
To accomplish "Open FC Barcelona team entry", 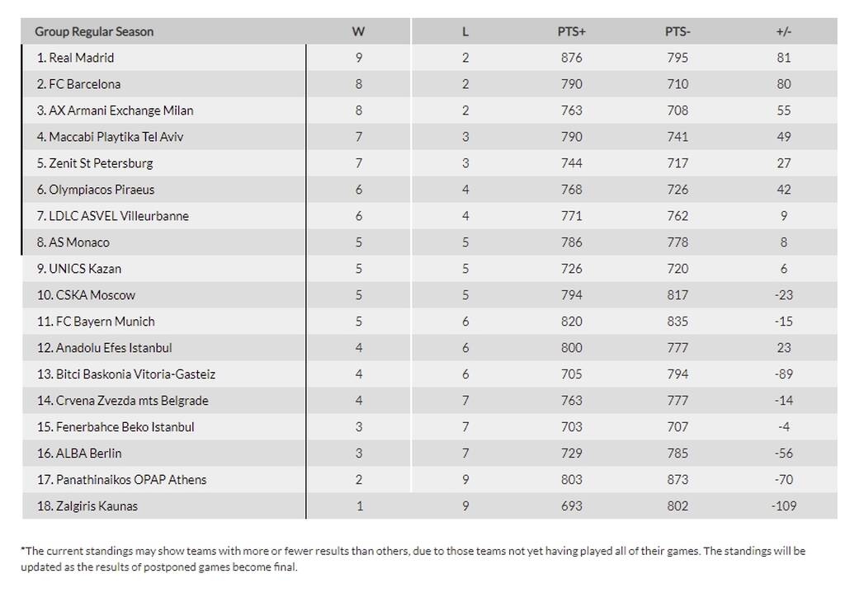I will point(78,84).
